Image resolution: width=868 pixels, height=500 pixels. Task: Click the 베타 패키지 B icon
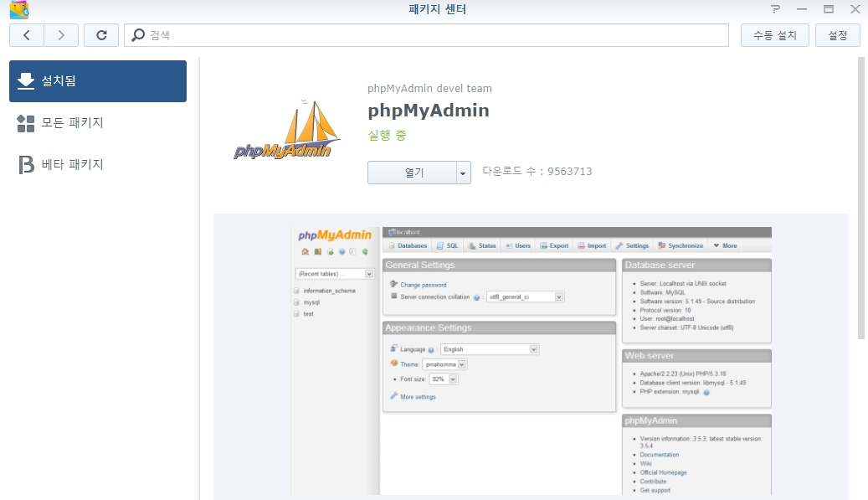coord(25,164)
